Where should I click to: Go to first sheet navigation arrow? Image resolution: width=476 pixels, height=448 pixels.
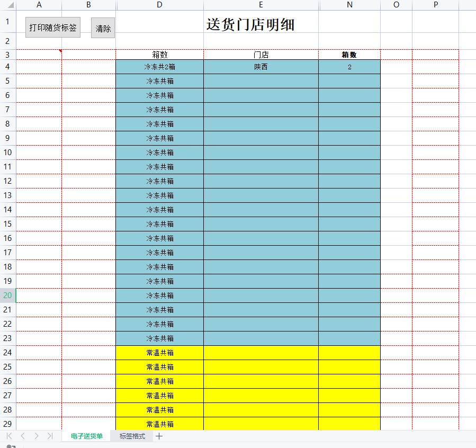(9, 436)
